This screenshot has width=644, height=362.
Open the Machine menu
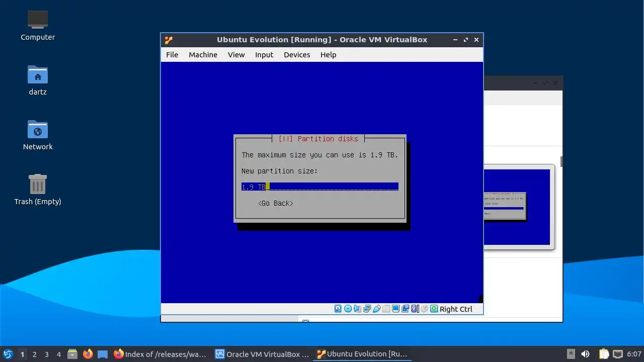(x=203, y=55)
